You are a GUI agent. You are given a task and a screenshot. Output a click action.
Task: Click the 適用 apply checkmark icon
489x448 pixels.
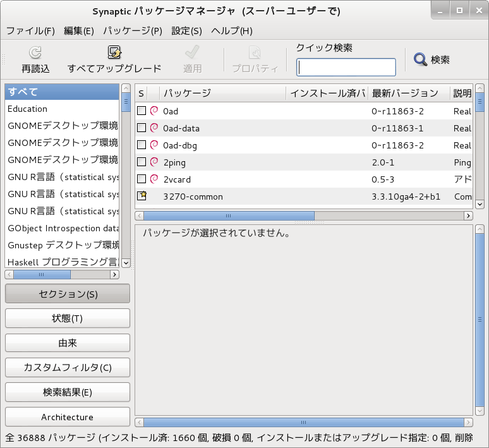coord(192,52)
